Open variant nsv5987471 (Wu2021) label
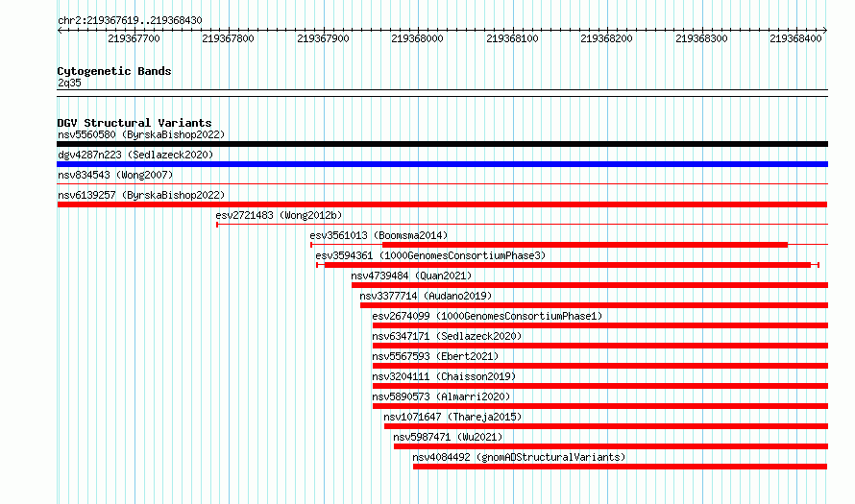 tap(448, 437)
